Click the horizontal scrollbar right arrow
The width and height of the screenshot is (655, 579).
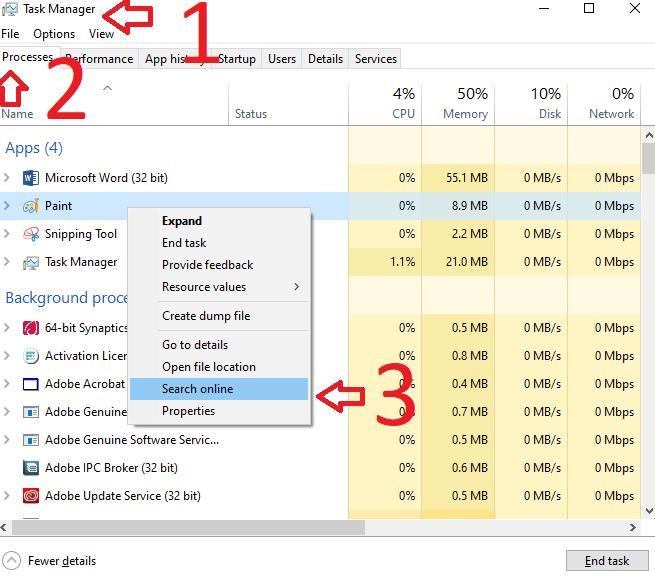(633, 528)
